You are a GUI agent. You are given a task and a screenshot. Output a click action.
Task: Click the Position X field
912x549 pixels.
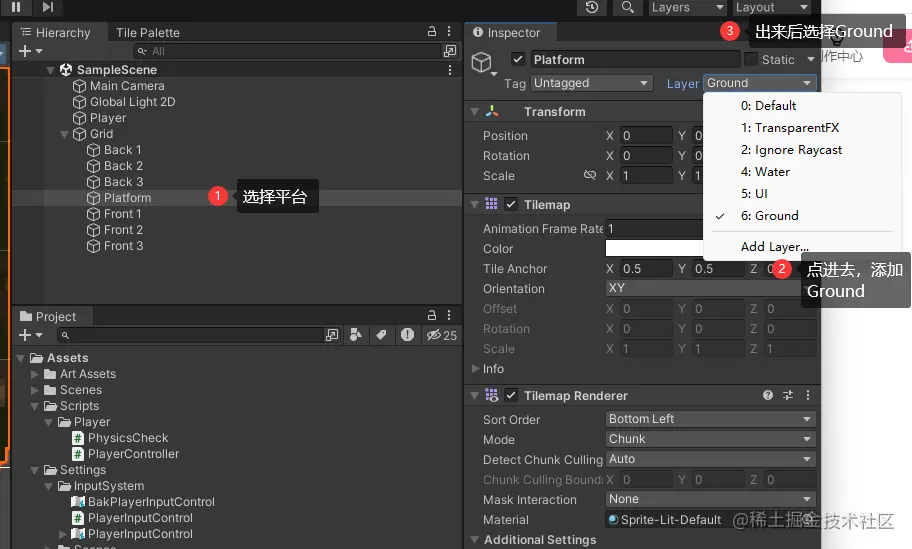coord(646,136)
